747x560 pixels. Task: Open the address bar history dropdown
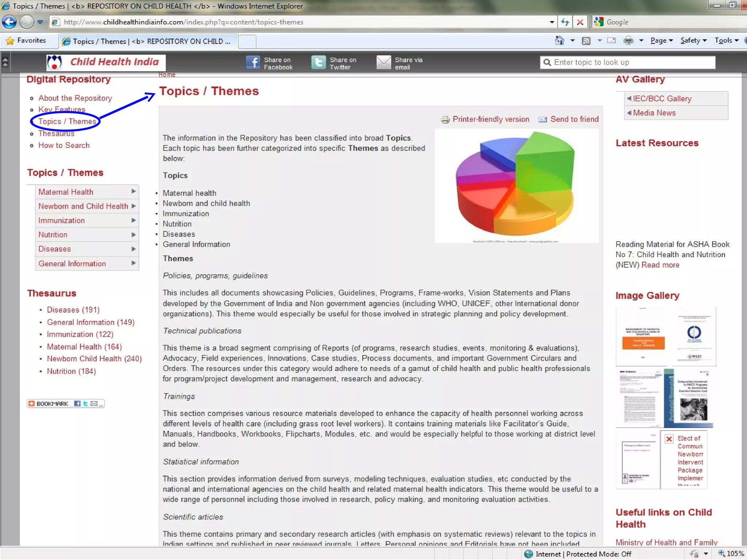click(552, 22)
